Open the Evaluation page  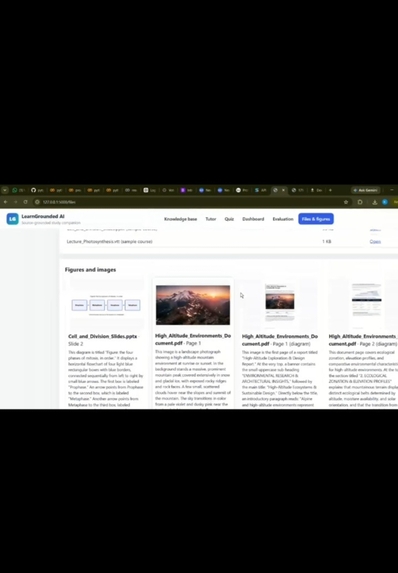(283, 219)
